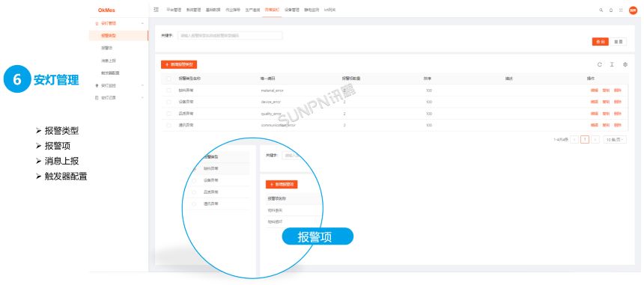
Task: Open the 静电监控 top tab
Action: coord(312,10)
